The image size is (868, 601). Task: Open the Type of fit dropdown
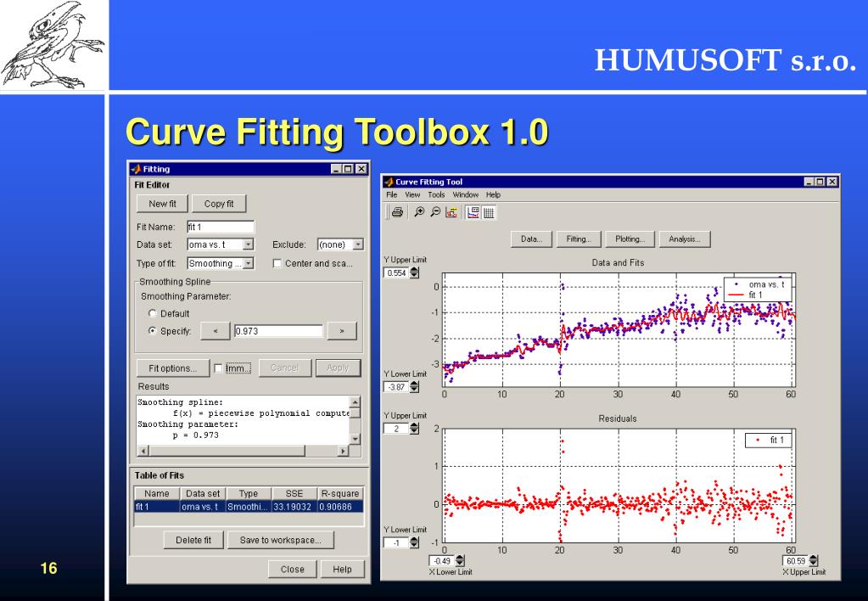coord(248,264)
